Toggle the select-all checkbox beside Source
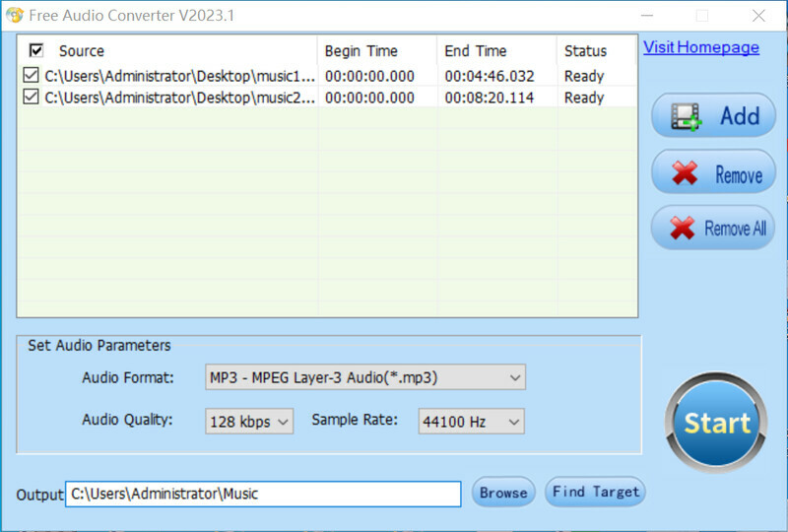 click(36, 50)
